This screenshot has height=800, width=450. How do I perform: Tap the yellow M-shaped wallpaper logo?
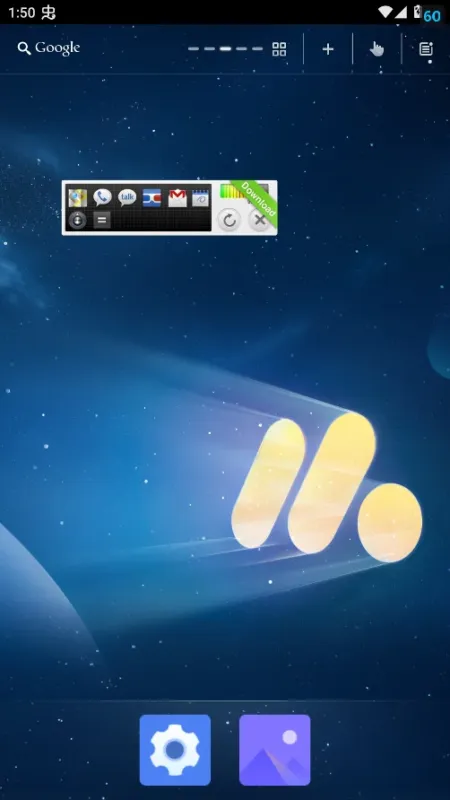pos(327,487)
